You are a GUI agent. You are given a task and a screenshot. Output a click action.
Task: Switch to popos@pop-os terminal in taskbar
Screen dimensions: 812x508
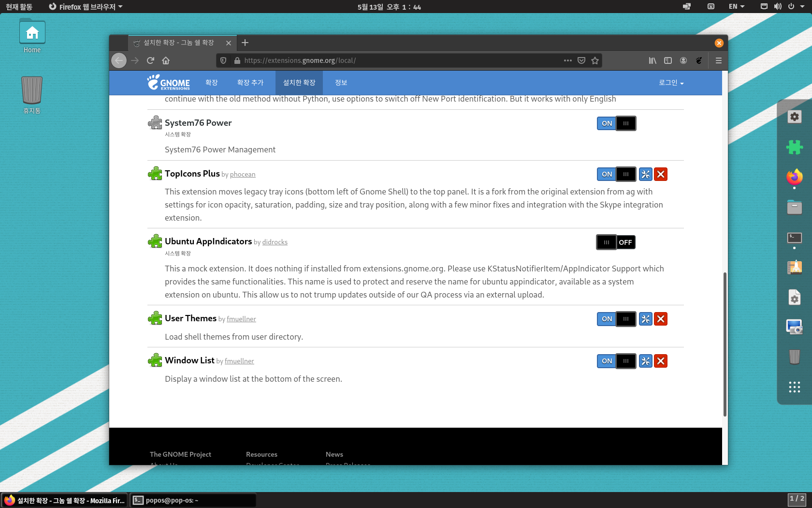(193, 500)
